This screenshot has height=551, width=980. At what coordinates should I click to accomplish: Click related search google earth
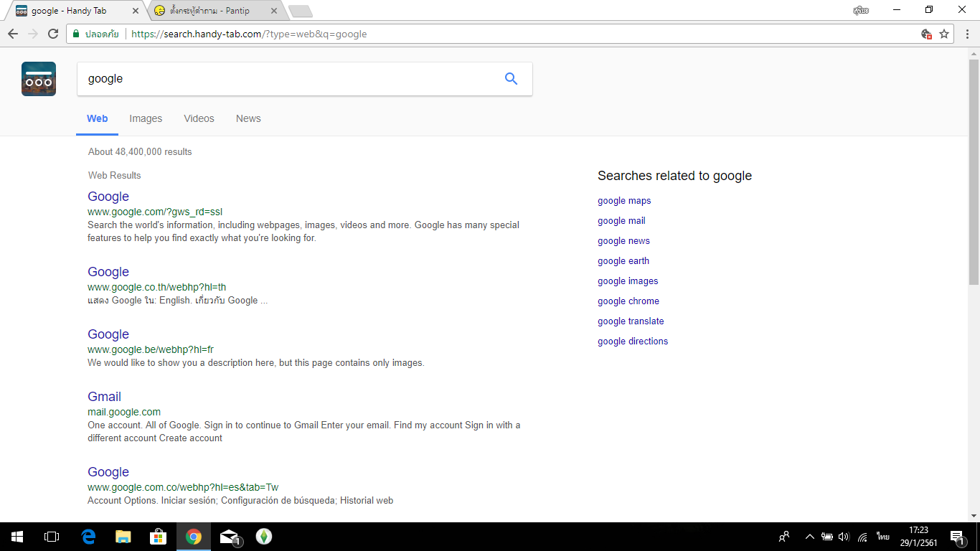623,261
